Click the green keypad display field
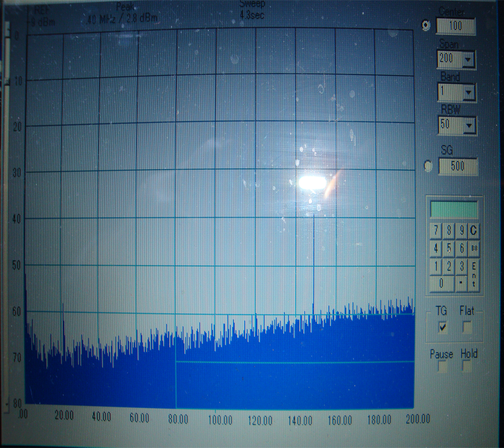This screenshot has height=448, width=504. tap(454, 210)
